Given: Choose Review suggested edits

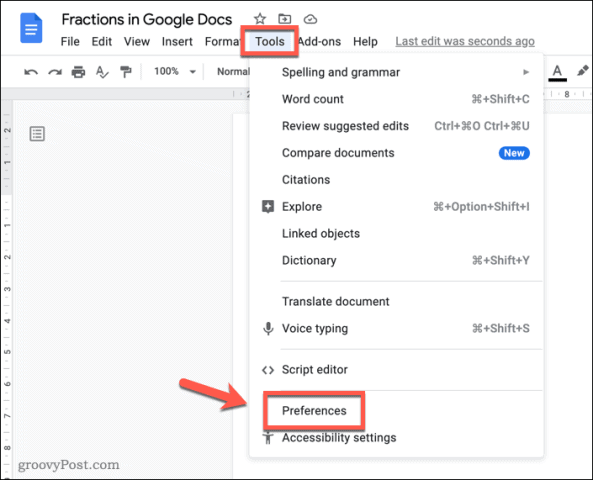Looking at the screenshot, I should pyautogui.click(x=396, y=126).
